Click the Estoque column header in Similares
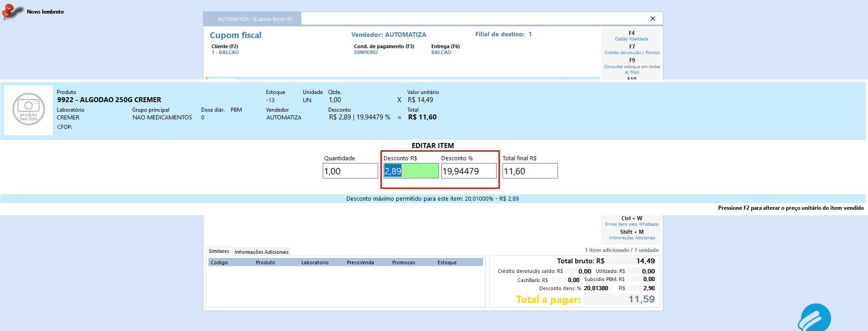The image size is (868, 331). click(447, 262)
